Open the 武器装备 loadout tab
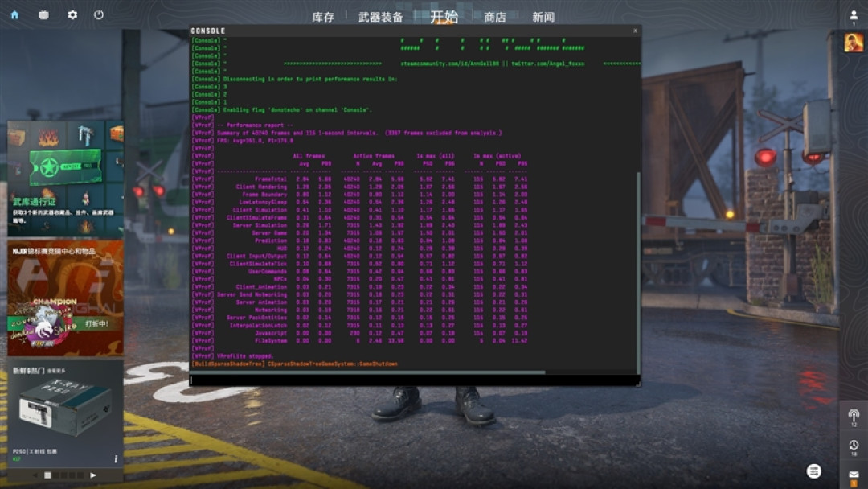This screenshot has height=489, width=868. tap(380, 17)
